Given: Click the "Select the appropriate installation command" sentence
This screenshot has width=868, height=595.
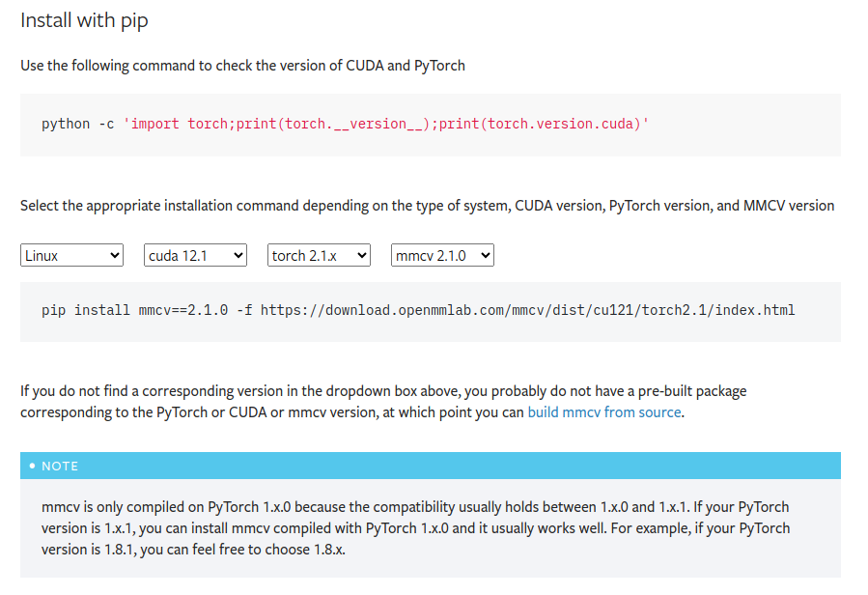Looking at the screenshot, I should tap(427, 206).
